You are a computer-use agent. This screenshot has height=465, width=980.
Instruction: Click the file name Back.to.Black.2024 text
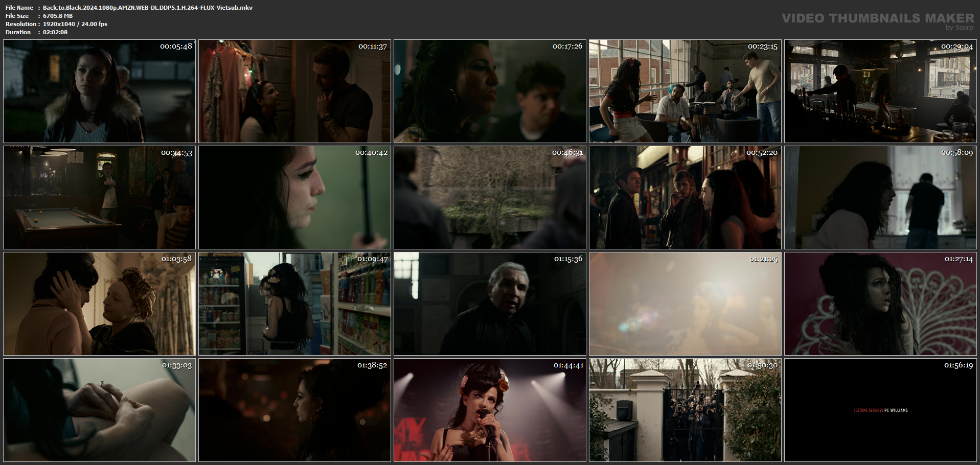click(x=148, y=8)
